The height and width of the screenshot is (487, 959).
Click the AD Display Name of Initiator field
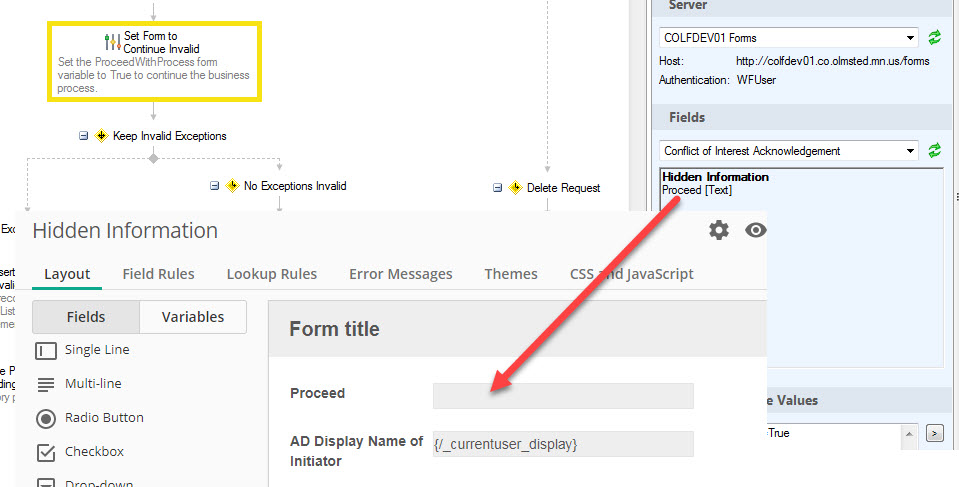click(x=563, y=444)
